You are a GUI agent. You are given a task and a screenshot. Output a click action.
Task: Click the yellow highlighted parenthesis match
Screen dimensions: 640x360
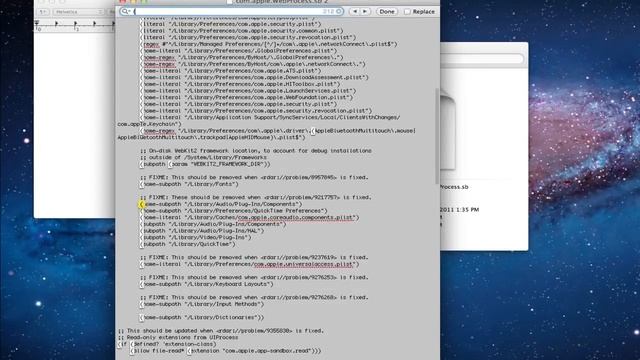[x=141, y=204]
